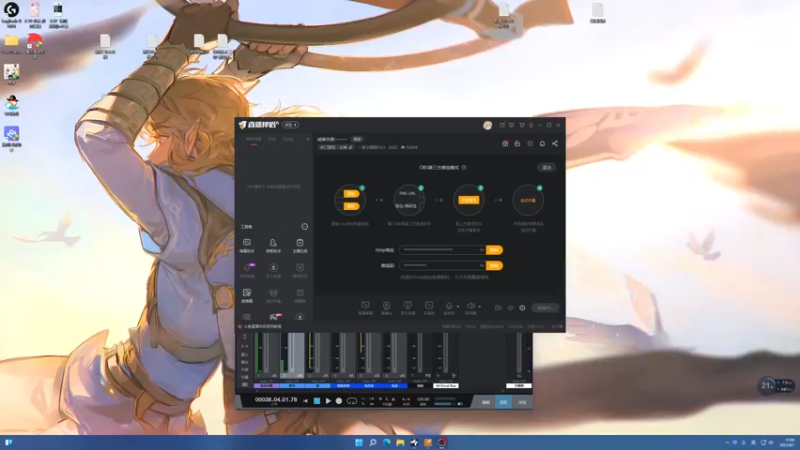Expand channel 1 automation icon in mixer
This screenshot has width=800, height=450.
(274, 376)
